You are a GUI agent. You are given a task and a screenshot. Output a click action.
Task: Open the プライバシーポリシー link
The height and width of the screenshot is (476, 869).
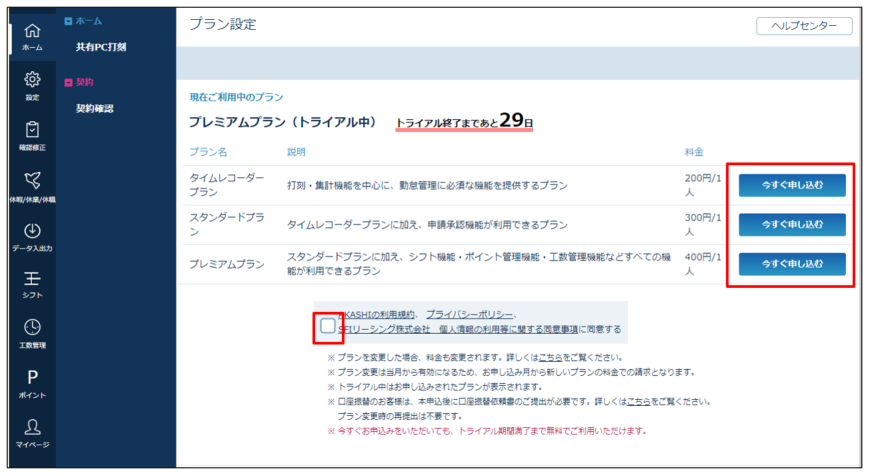470,314
